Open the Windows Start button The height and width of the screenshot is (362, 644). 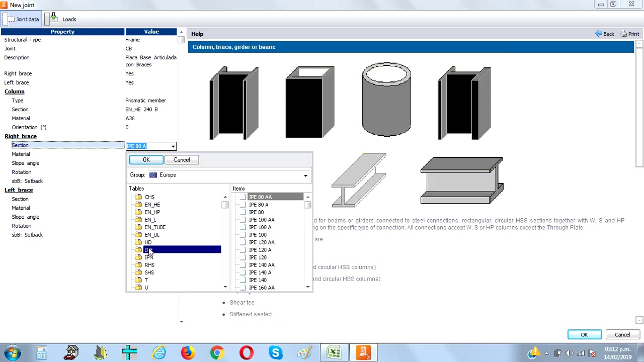coord(13,352)
